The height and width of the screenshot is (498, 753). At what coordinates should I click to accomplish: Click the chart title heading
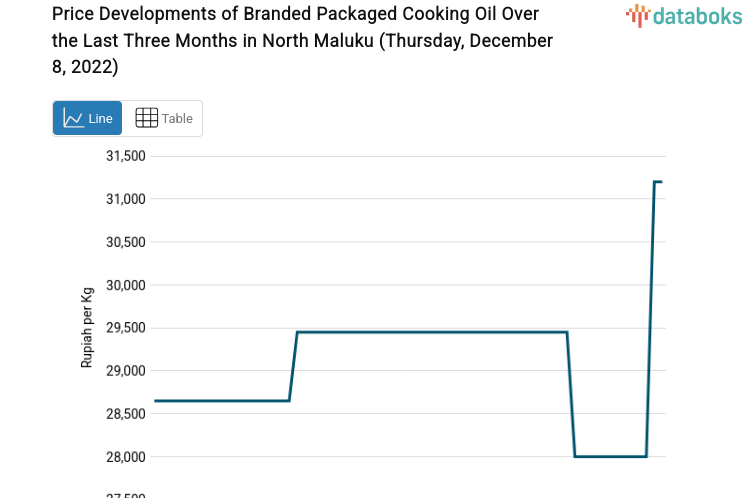[x=302, y=41]
